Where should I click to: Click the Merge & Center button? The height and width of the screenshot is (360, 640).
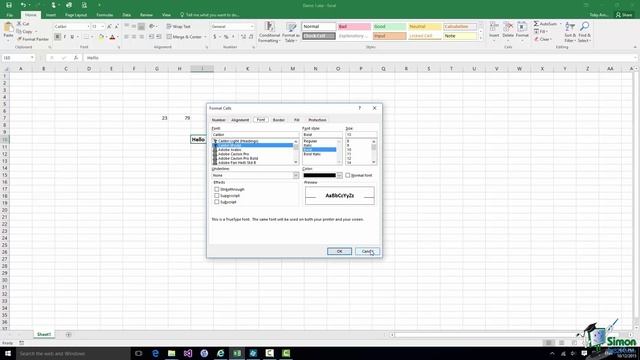(184, 37)
